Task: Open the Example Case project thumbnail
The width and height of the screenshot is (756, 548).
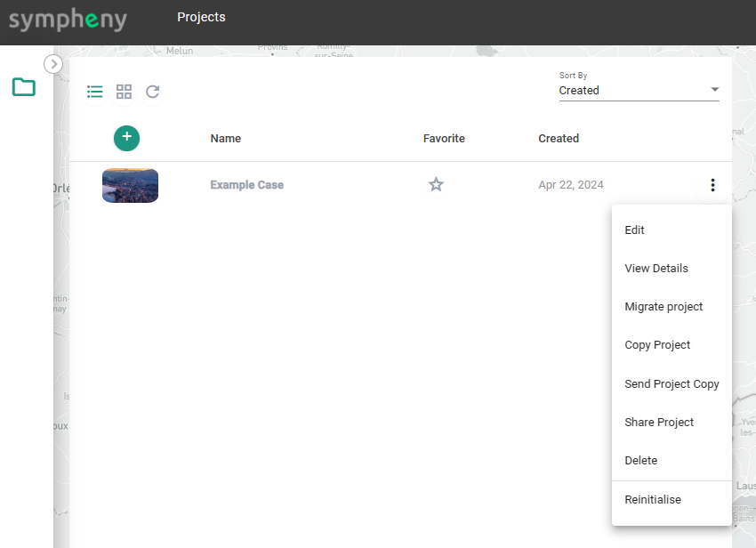Action: click(130, 185)
